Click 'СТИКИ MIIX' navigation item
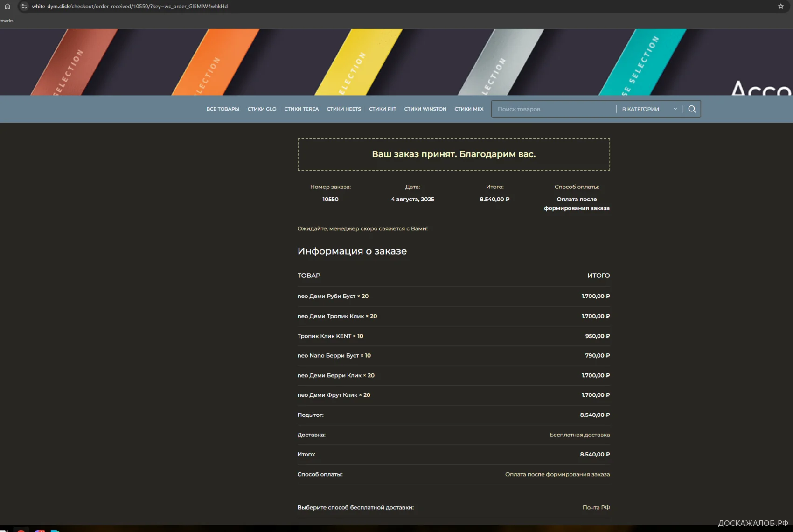The image size is (793, 532). (469, 109)
